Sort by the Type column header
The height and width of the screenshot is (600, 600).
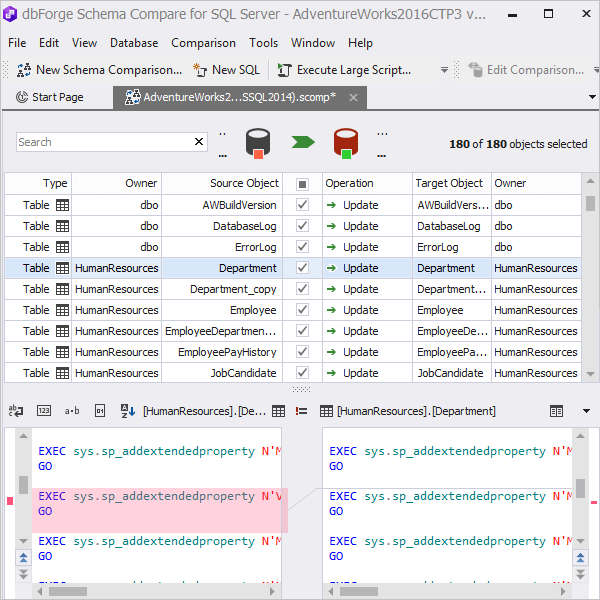coord(38,183)
